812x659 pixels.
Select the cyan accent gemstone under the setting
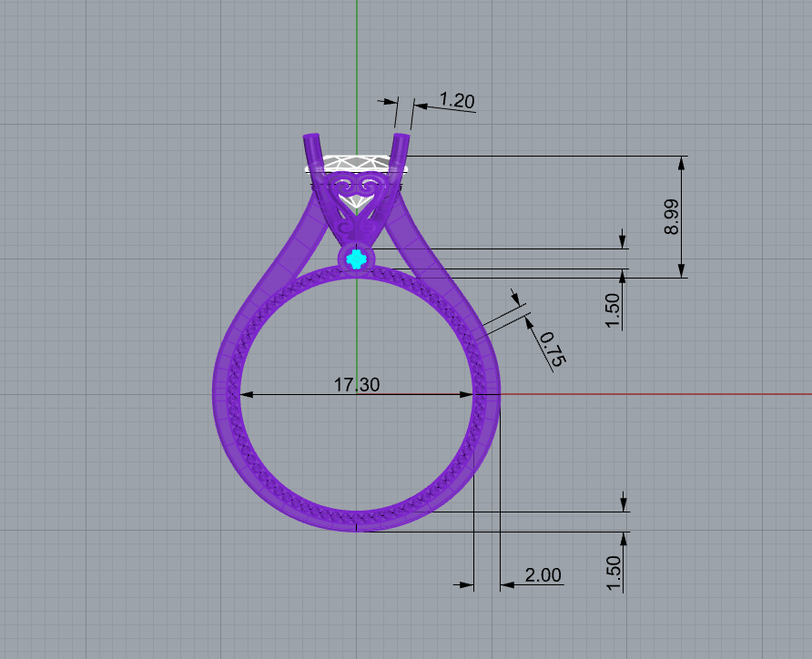[x=356, y=259]
